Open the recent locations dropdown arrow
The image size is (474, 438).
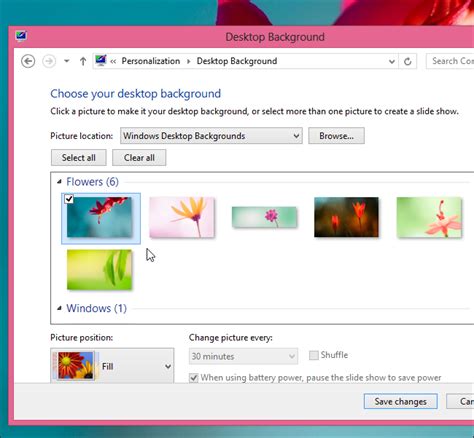67,61
